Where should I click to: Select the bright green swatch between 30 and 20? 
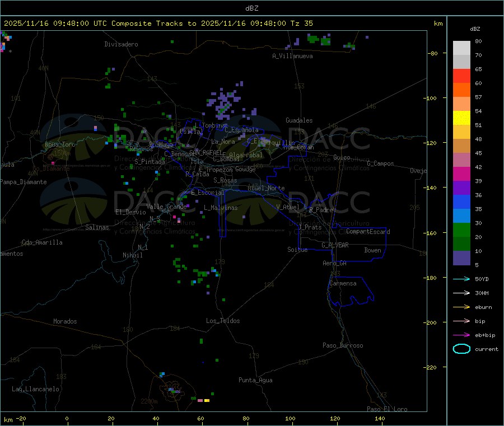click(461, 230)
